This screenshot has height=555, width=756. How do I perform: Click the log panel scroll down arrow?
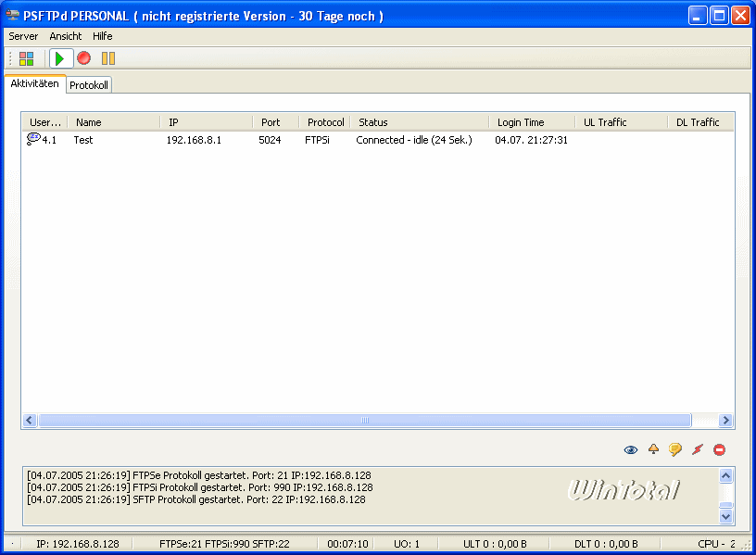point(725,516)
